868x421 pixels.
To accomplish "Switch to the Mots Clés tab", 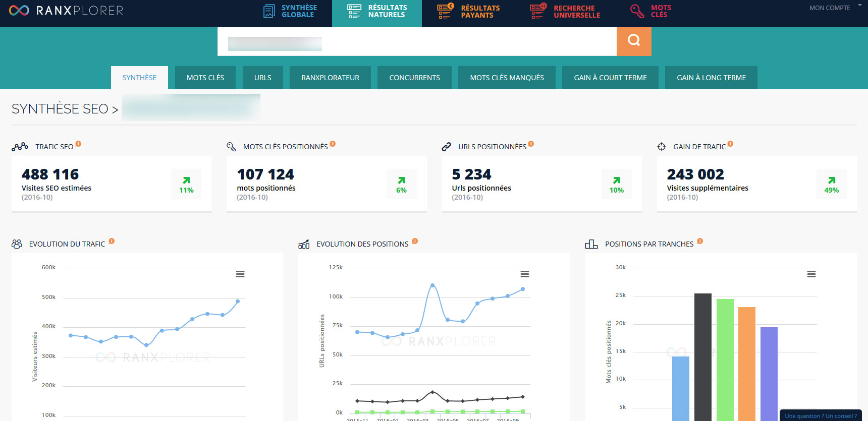I will 205,78.
